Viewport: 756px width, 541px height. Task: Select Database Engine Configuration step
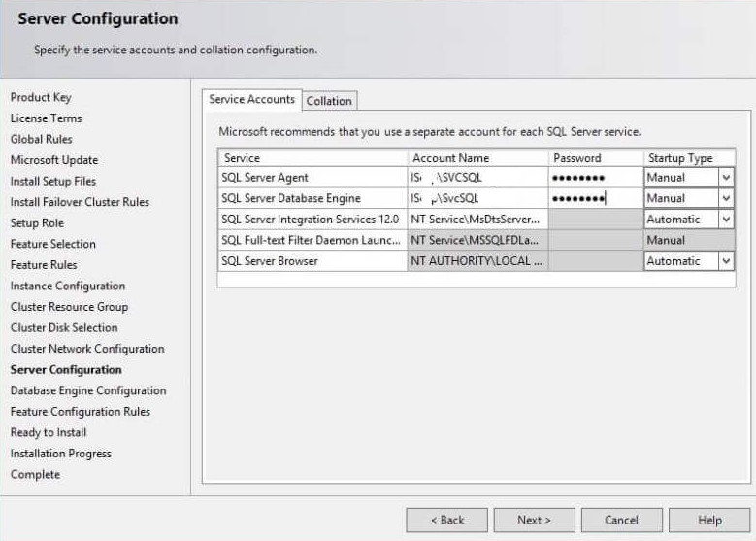click(x=87, y=390)
